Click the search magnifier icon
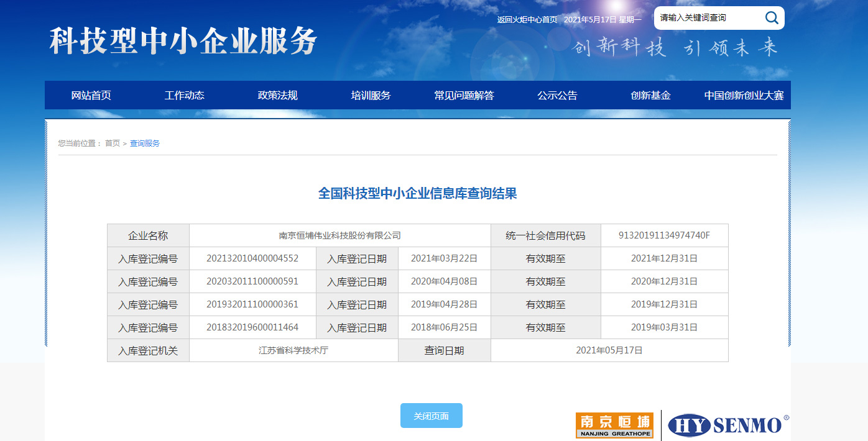The image size is (868, 441). tap(772, 17)
